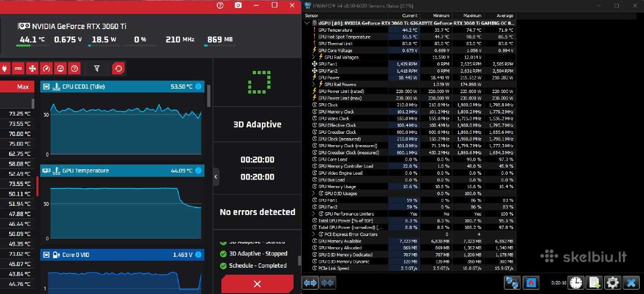Select the GPU Memory Clock row
This screenshot has width=644, height=294.
[x=411, y=112]
